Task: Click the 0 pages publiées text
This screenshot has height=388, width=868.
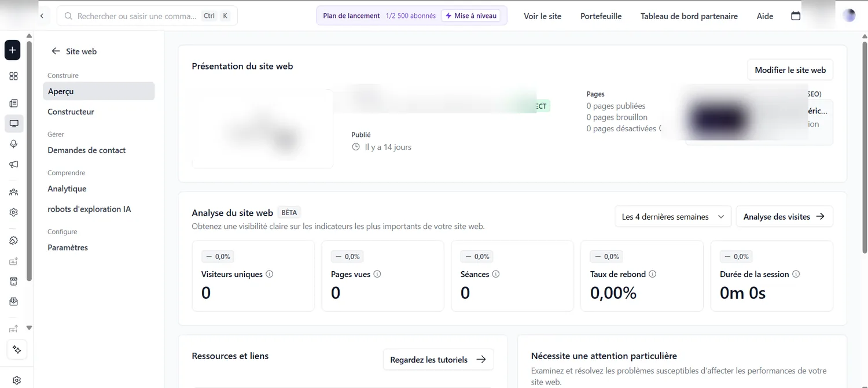Action: coord(616,106)
